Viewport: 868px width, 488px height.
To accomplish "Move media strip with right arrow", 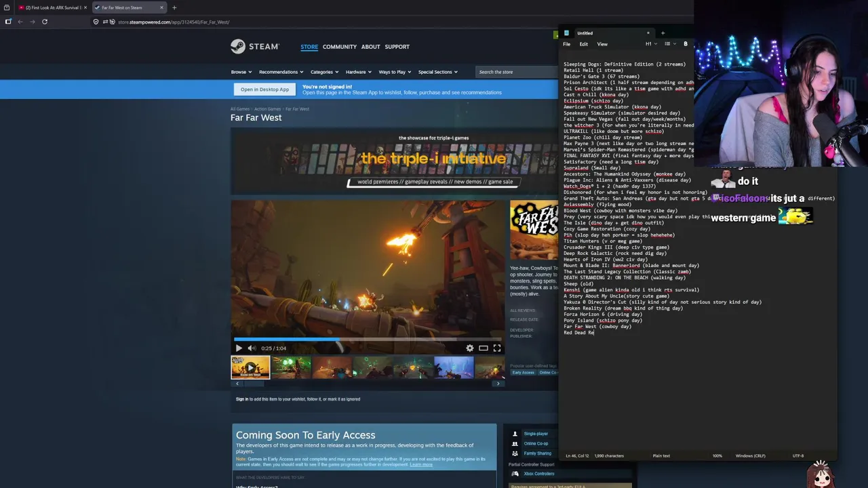I will click(498, 384).
